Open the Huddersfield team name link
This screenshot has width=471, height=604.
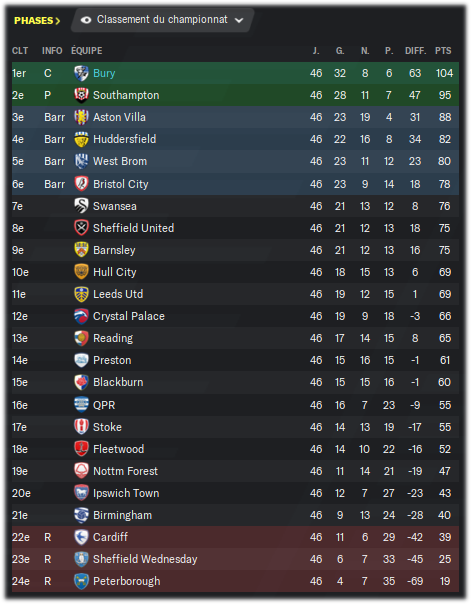pos(124,139)
